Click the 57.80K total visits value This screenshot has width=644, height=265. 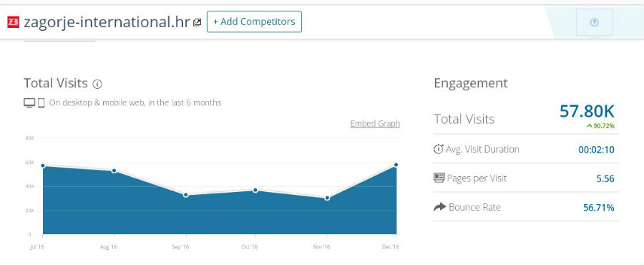587,111
